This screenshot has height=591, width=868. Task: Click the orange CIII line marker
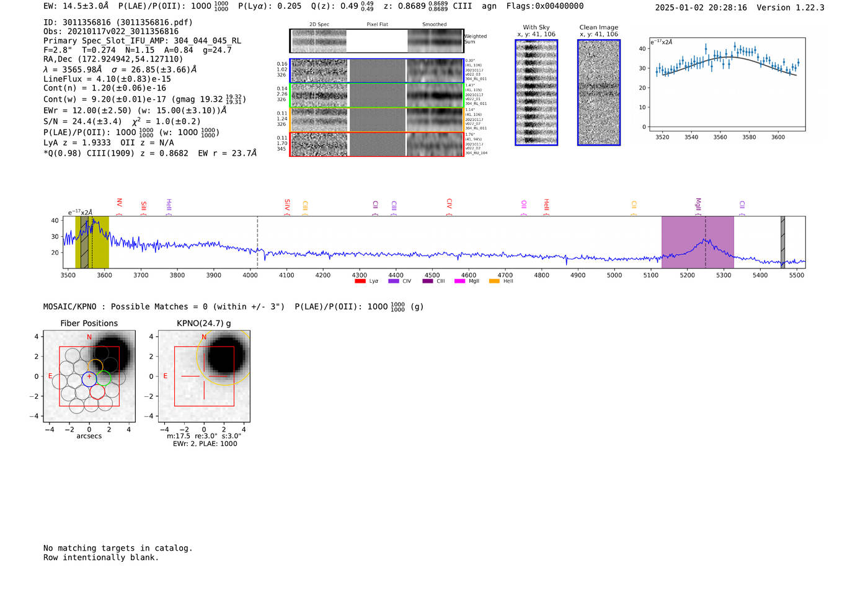pyautogui.click(x=304, y=208)
